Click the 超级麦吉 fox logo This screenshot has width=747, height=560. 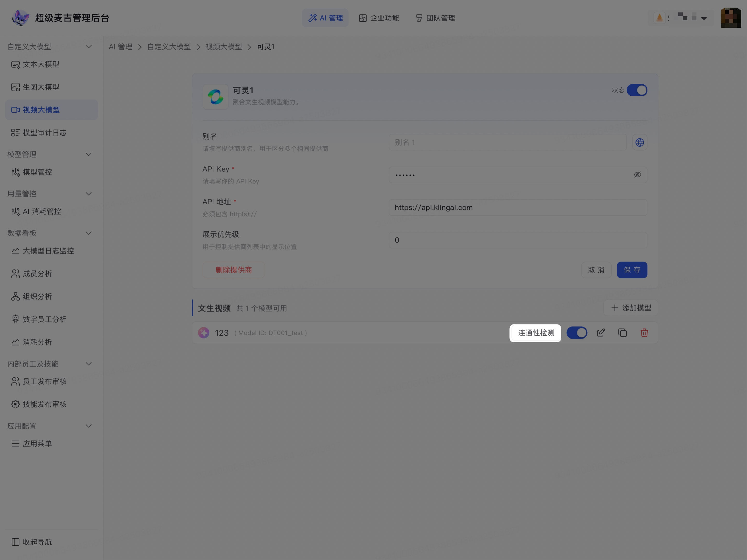[20, 18]
